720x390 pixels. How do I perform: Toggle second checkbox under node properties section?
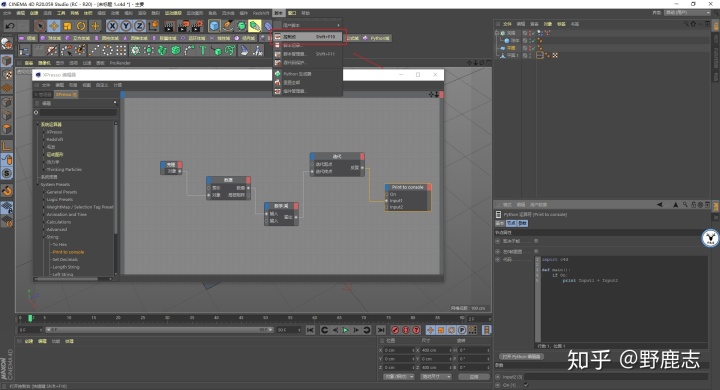536,251
